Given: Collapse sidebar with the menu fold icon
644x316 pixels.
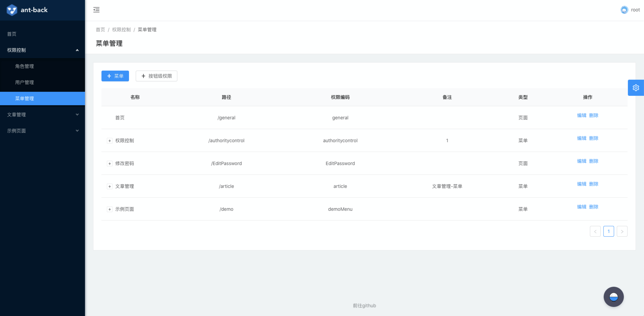Looking at the screenshot, I should click(96, 10).
